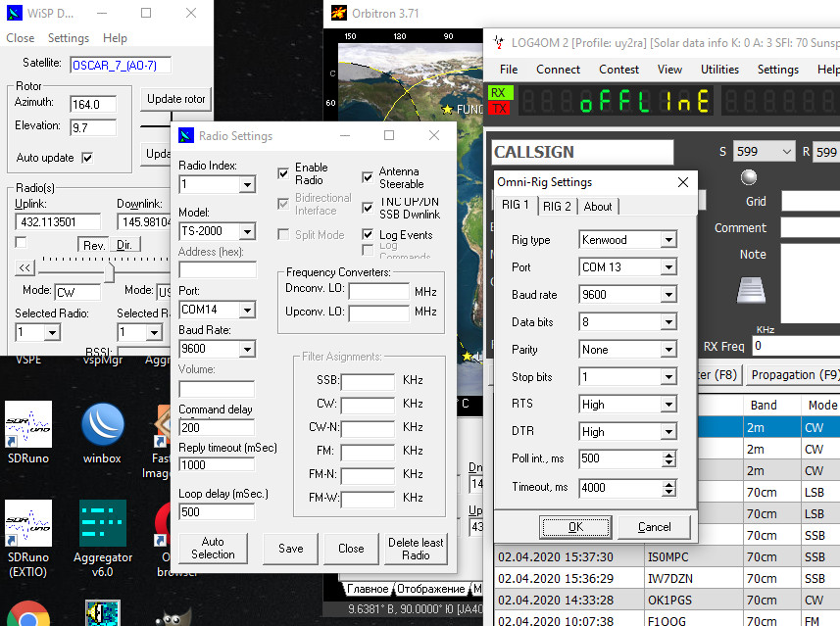
Task: Click the Radio Settings window icon
Action: (x=186, y=135)
